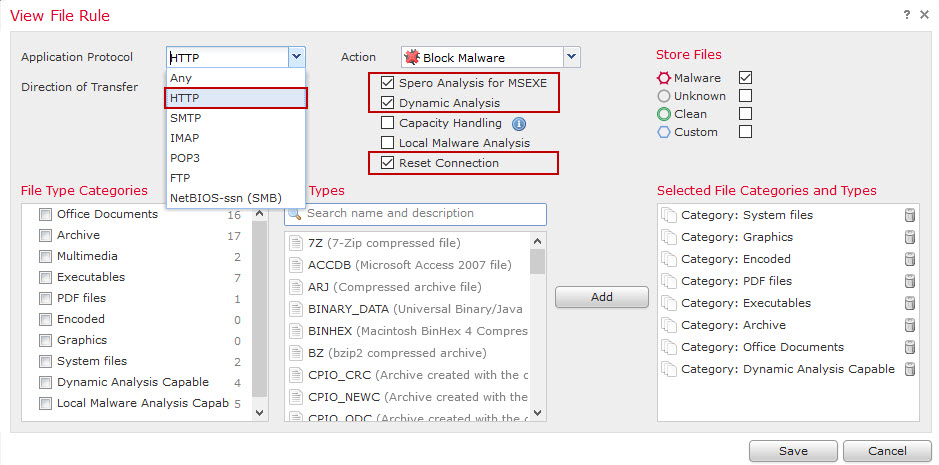The height and width of the screenshot is (465, 939).
Task: Click the Clean green circle icon
Action: [x=664, y=114]
